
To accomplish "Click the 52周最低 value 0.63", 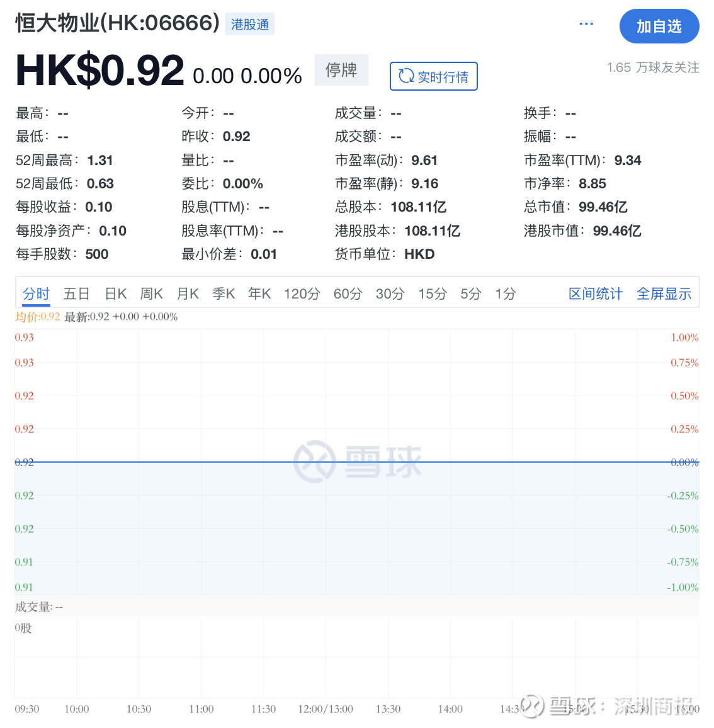I will pos(100,184).
